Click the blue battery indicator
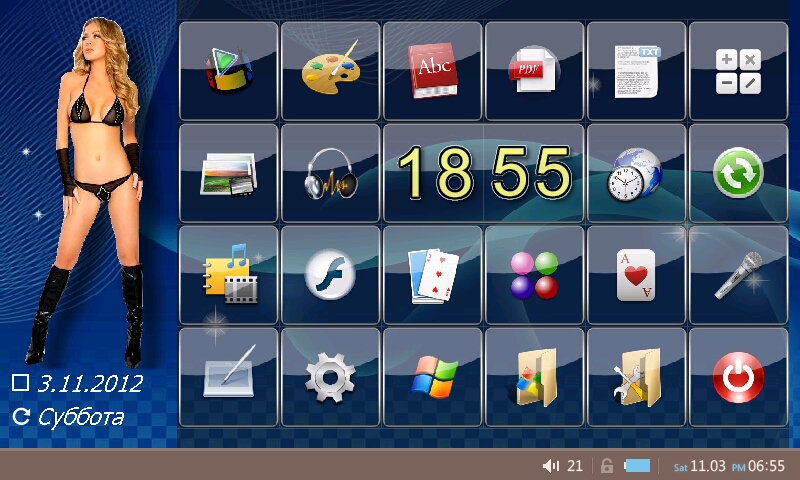The height and width of the screenshot is (480, 800). tap(637, 465)
